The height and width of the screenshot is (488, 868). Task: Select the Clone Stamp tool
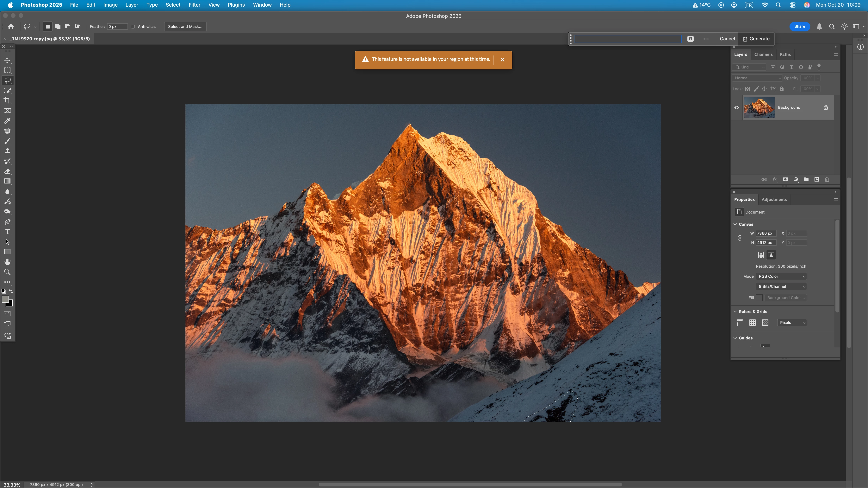pos(7,151)
